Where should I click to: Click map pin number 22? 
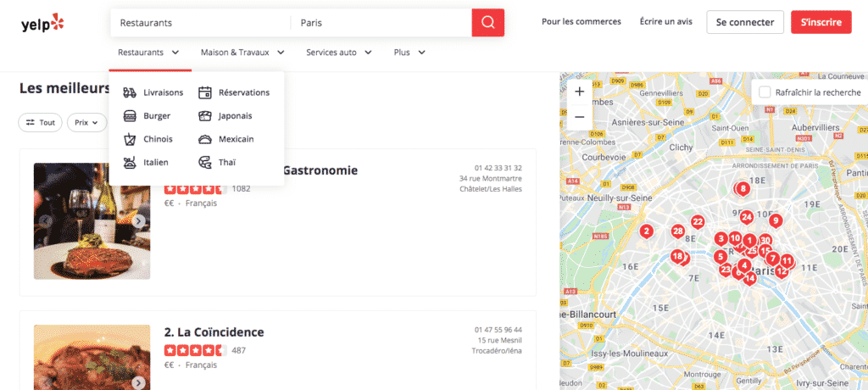pyautogui.click(x=698, y=222)
